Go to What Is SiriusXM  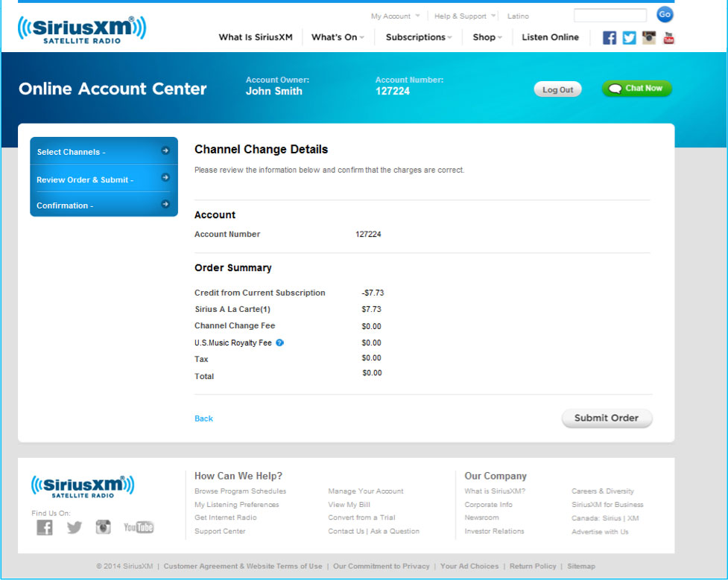pyautogui.click(x=256, y=37)
